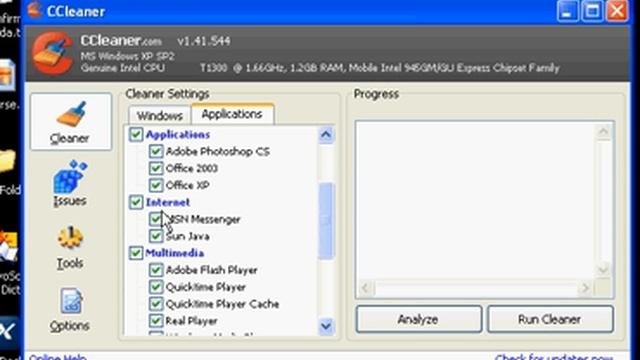Image resolution: width=640 pixels, height=360 pixels.
Task: Click the Analyze button
Action: (x=418, y=319)
